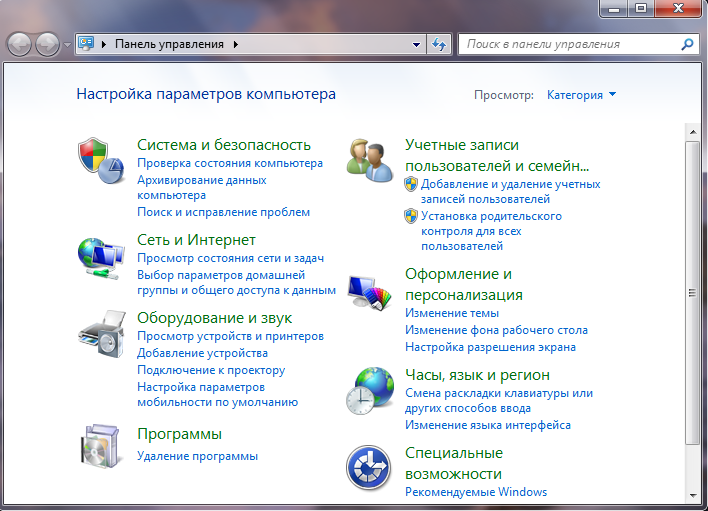The height and width of the screenshot is (511, 708).
Task: Maximize the Control Panel window
Action: click(640, 8)
